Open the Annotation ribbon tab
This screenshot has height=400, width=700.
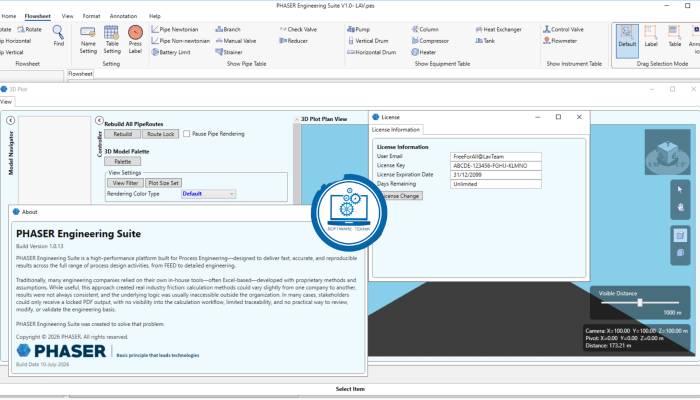click(x=123, y=16)
